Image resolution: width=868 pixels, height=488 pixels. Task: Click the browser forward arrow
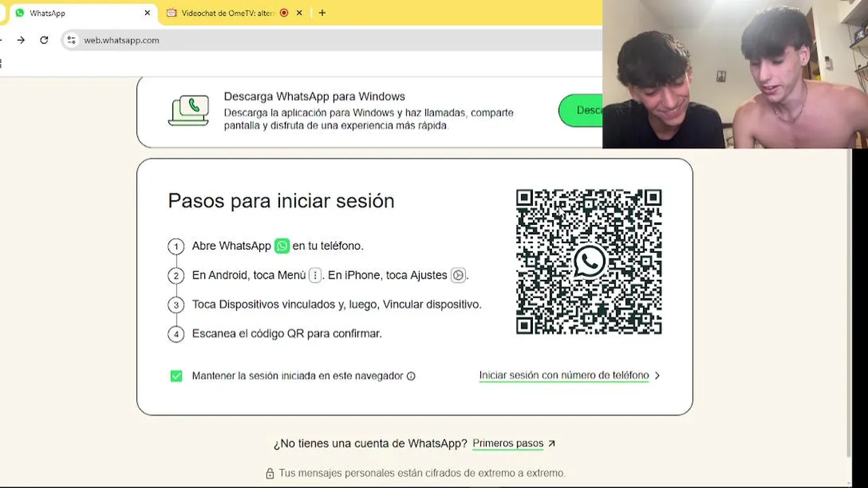[21, 40]
